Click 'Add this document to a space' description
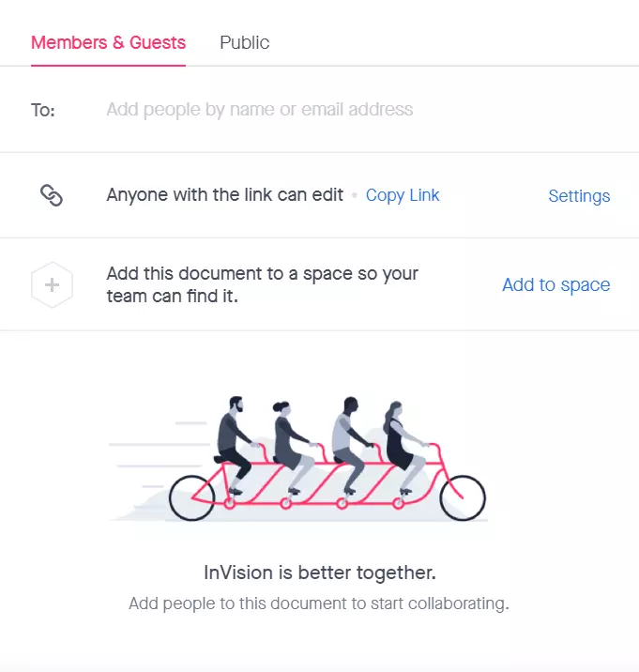The width and height of the screenshot is (639, 672). (x=263, y=284)
